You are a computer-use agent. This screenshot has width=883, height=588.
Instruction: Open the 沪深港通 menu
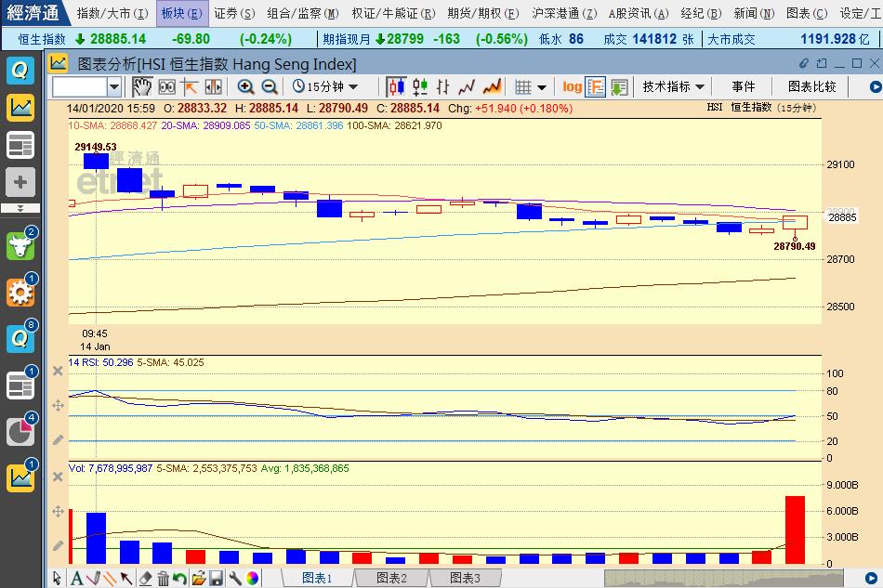tap(564, 13)
